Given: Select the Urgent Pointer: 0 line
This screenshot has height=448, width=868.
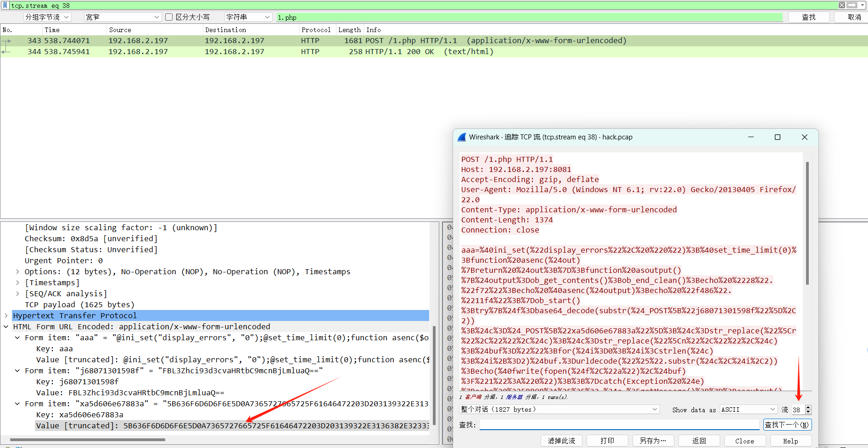Looking at the screenshot, I should pos(64,261).
